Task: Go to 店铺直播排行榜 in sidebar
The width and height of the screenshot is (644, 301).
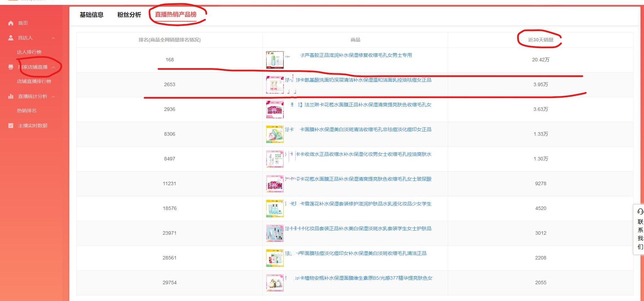Action: pyautogui.click(x=34, y=81)
